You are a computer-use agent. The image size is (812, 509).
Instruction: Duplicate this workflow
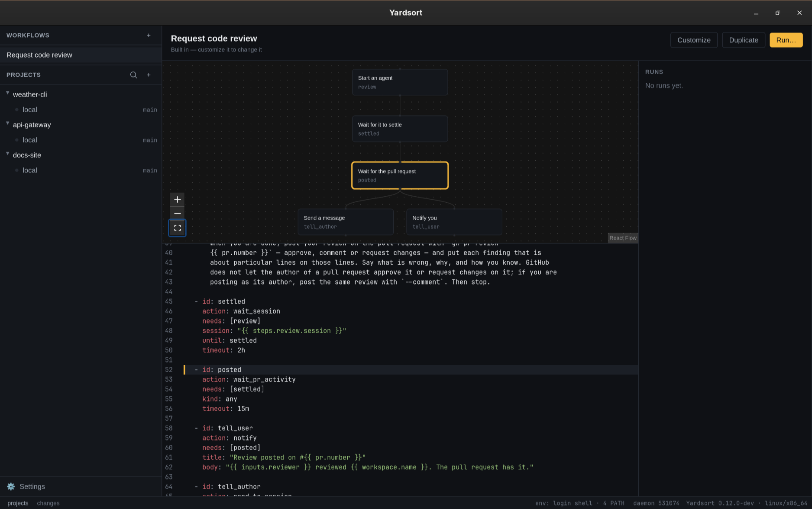pos(744,40)
